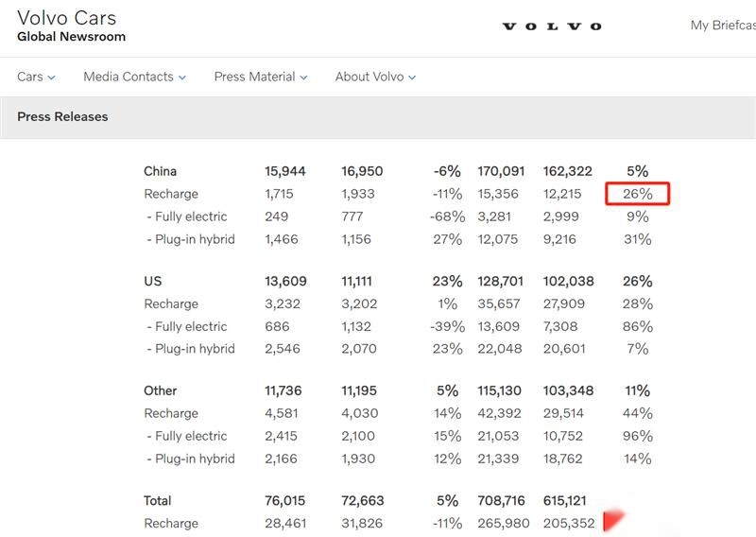The height and width of the screenshot is (537, 756).
Task: Select the Total value 76,015
Action: tap(285, 501)
